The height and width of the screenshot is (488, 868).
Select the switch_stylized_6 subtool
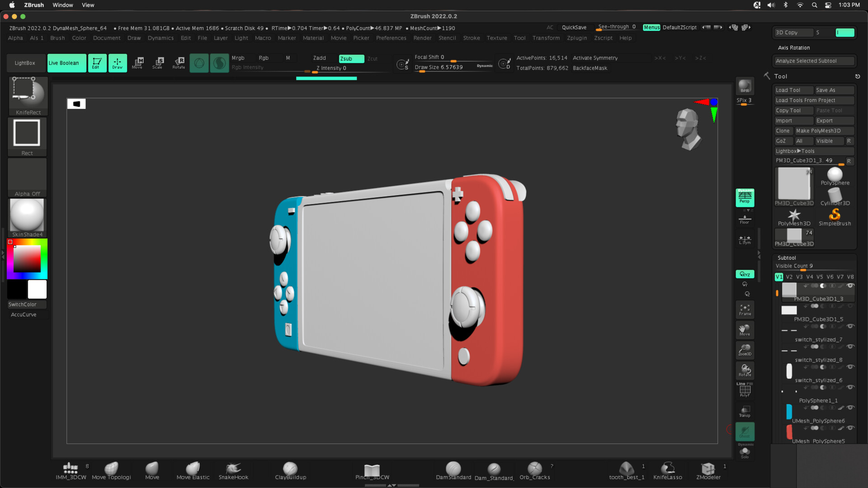tap(818, 380)
